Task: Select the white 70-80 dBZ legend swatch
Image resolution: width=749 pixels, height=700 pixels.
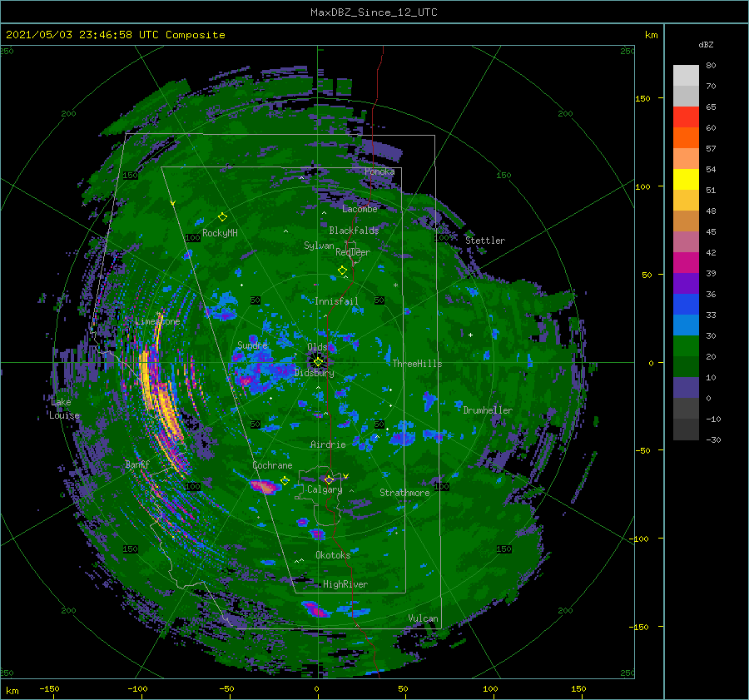Action: point(686,76)
